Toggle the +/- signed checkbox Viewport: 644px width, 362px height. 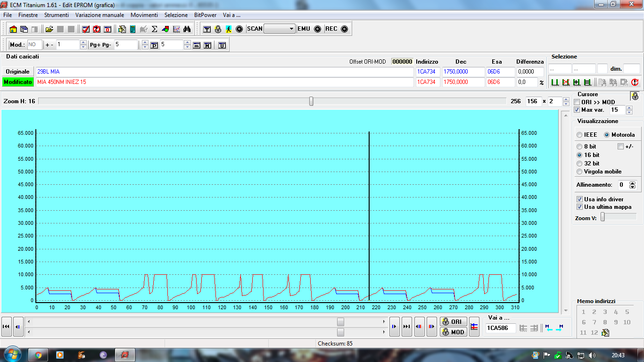pos(620,147)
